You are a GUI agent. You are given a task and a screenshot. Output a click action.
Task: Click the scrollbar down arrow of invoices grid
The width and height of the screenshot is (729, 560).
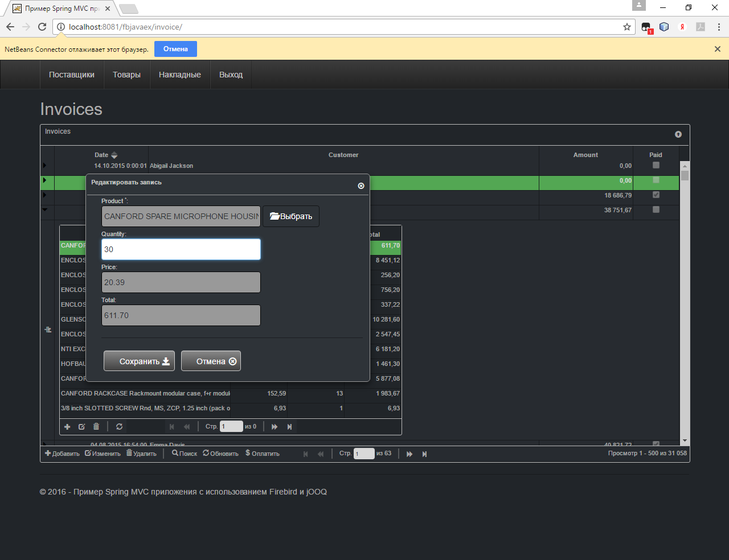click(x=685, y=441)
